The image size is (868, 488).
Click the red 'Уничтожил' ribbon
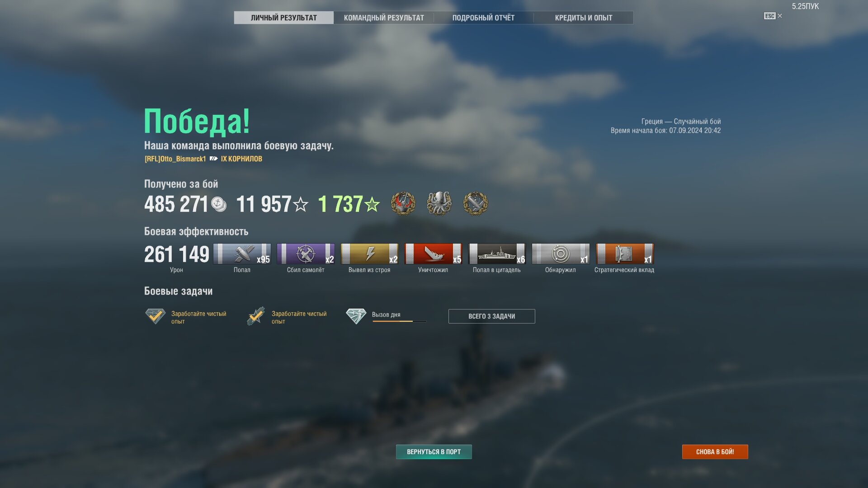pos(433,254)
